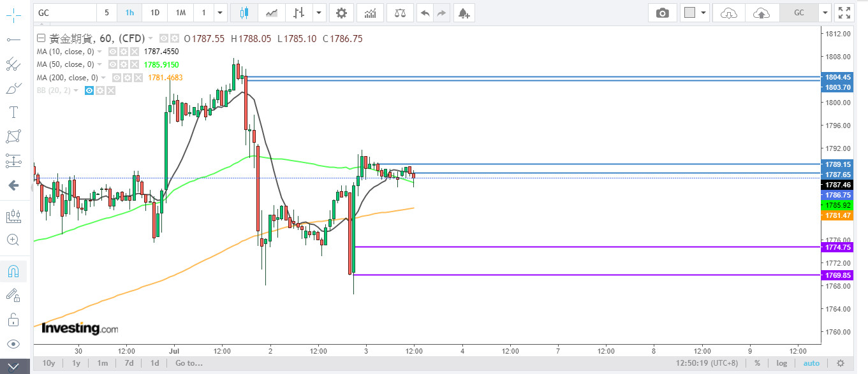Toggle percentage scale mode
The image size is (868, 374).
(757, 363)
